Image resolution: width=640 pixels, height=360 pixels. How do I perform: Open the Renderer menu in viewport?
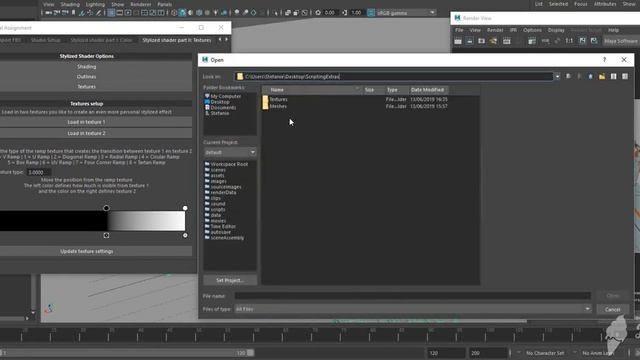[140, 4]
